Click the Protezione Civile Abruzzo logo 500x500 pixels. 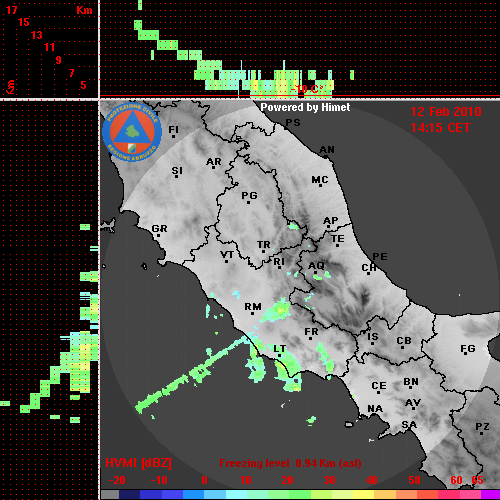click(x=132, y=132)
